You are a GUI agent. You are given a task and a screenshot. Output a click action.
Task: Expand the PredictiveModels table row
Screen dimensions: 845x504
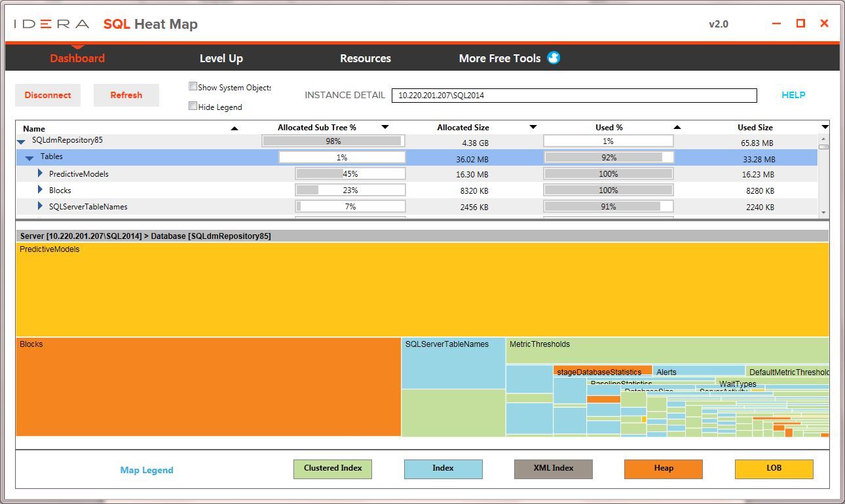coord(40,173)
